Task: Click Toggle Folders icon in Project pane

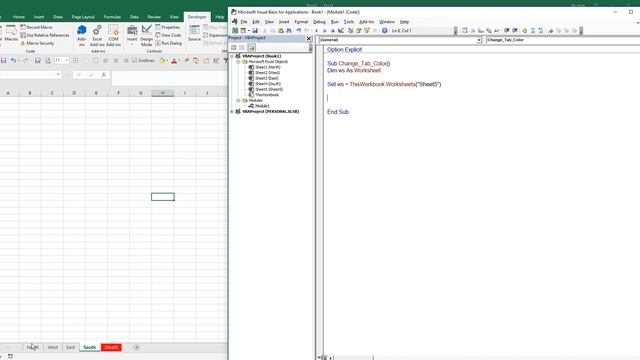Action: coord(251,47)
